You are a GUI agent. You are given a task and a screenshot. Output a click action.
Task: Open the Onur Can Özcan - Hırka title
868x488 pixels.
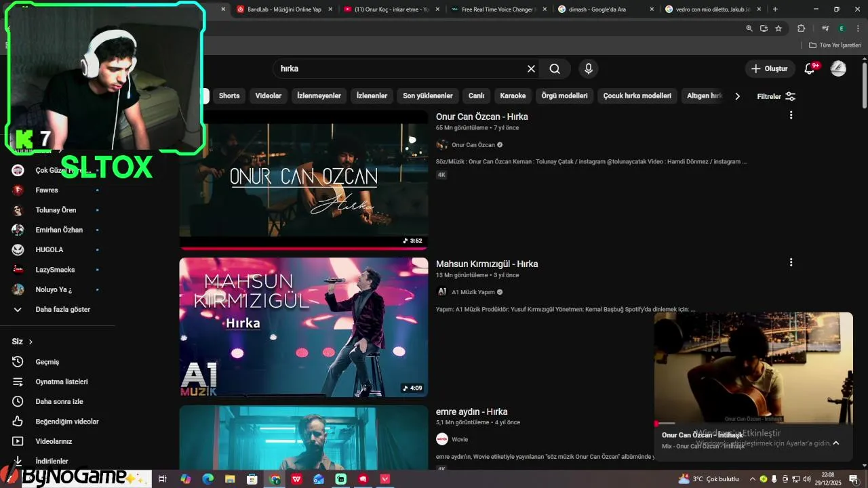482,117
